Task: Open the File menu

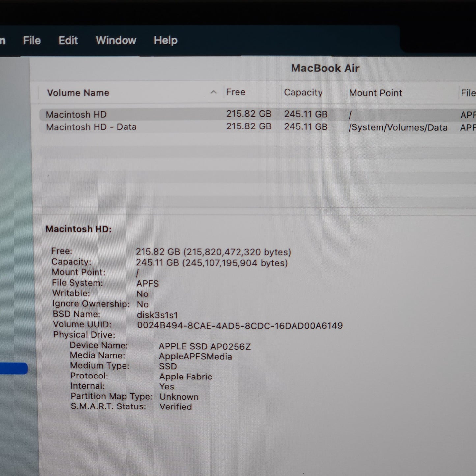Action: point(31,40)
